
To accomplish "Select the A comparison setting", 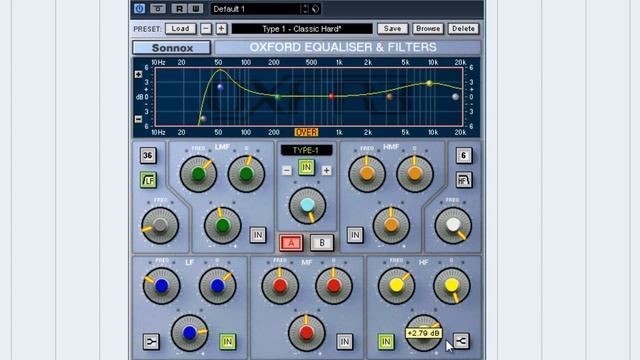I will 291,243.
